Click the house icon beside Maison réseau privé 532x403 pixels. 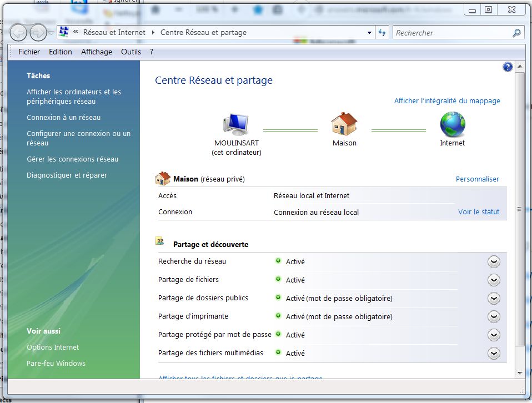click(x=162, y=177)
